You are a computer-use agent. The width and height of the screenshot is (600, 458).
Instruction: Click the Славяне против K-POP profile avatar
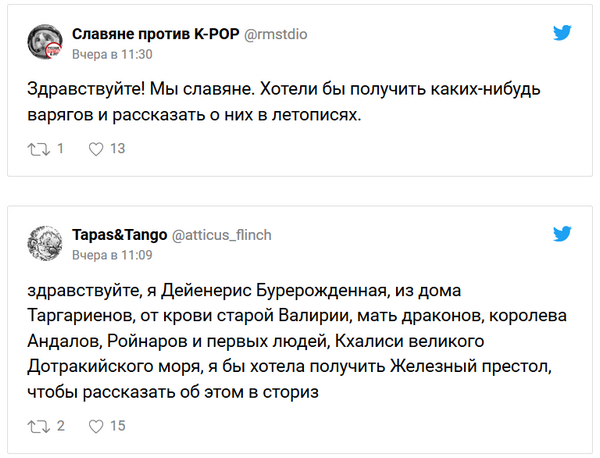(x=46, y=42)
